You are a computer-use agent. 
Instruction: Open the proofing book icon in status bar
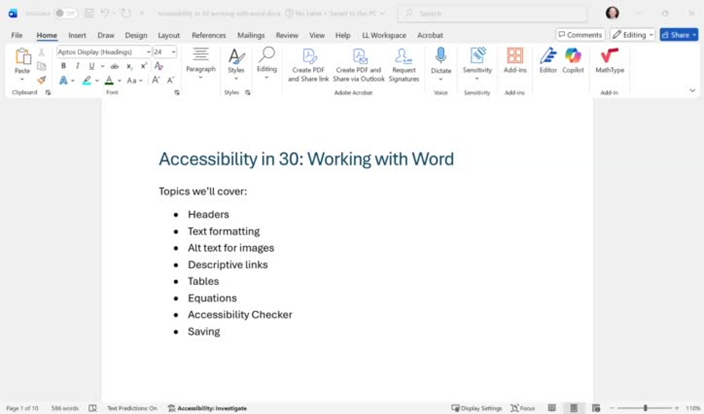click(x=92, y=408)
